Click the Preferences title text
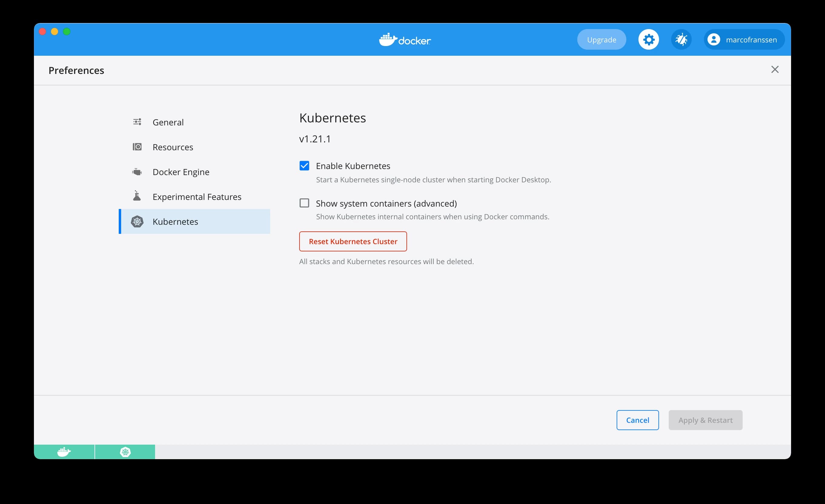The height and width of the screenshot is (504, 825). point(76,70)
